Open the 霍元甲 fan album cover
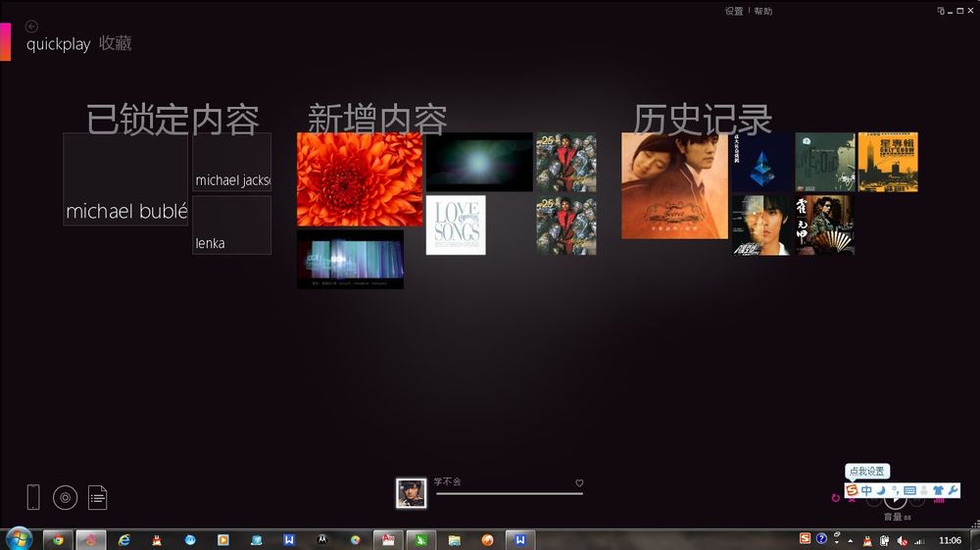 click(825, 225)
